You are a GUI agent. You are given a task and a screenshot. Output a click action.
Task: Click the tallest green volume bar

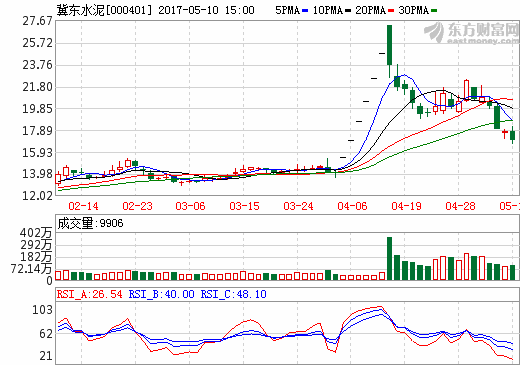click(x=389, y=258)
